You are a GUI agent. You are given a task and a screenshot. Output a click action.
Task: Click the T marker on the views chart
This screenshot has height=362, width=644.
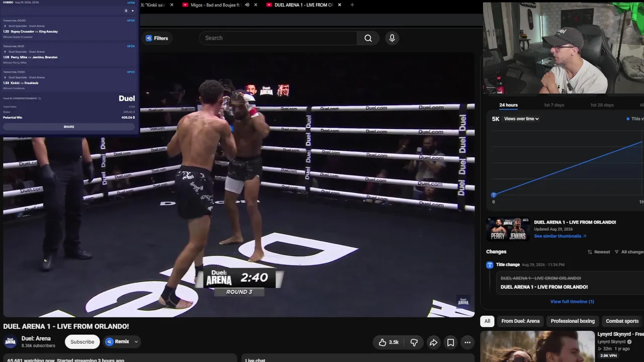click(x=494, y=195)
